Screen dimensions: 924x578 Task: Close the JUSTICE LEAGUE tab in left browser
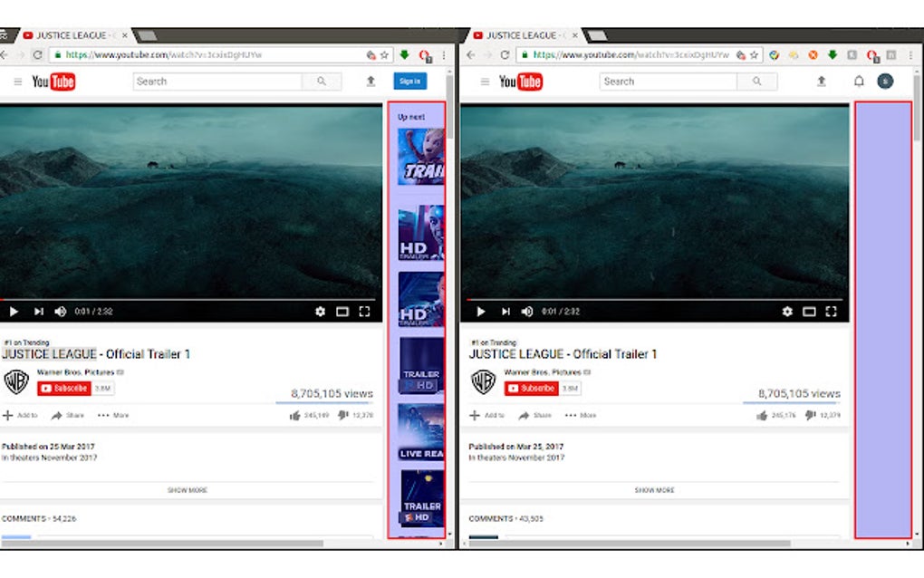[x=124, y=35]
